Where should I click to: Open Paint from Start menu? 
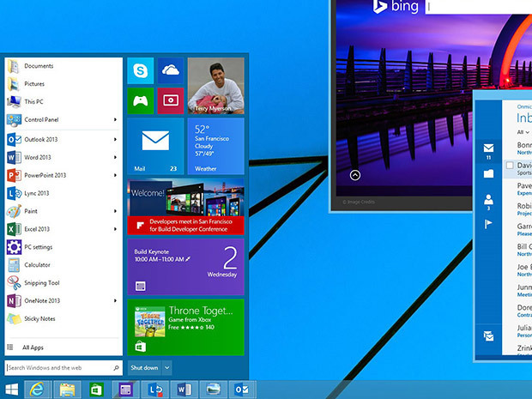pos(63,211)
